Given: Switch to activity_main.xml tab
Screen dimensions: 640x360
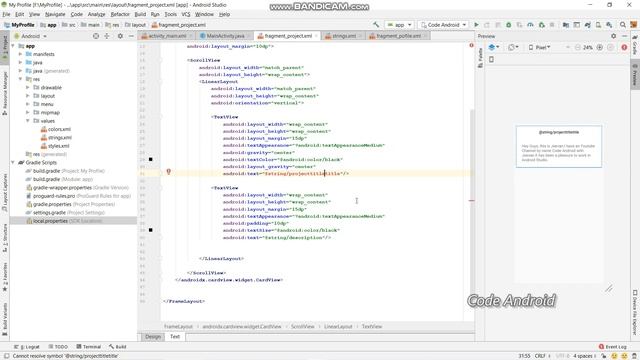Looking at the screenshot, I should 167,36.
